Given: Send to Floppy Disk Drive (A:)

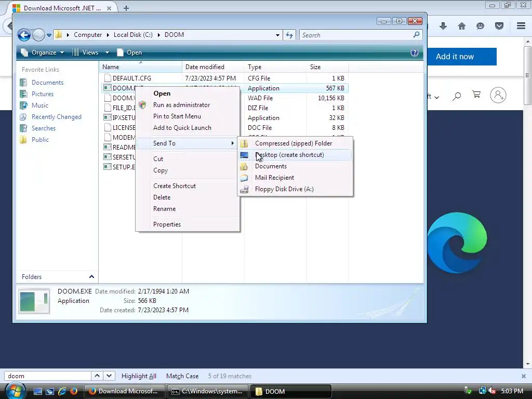Looking at the screenshot, I should pyautogui.click(x=295, y=189).
